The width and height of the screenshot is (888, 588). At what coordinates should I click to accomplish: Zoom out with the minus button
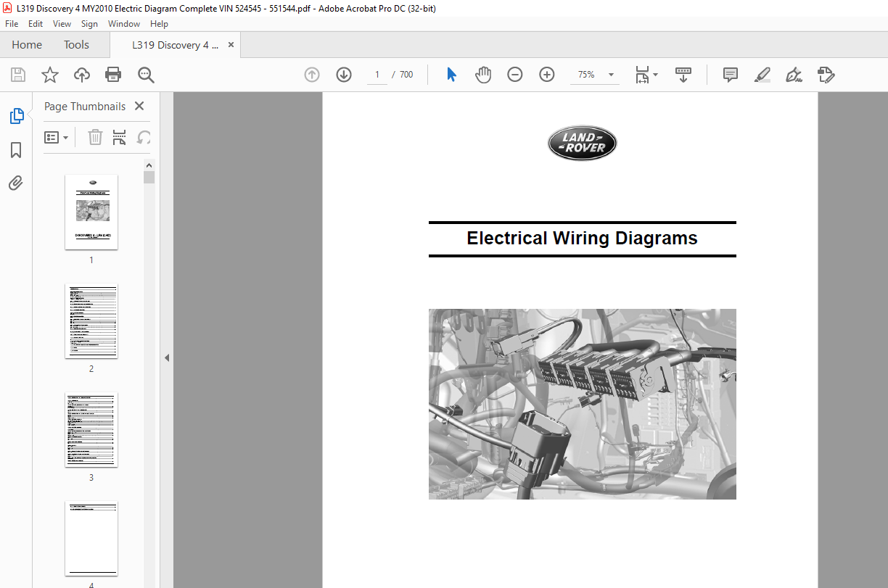point(515,75)
